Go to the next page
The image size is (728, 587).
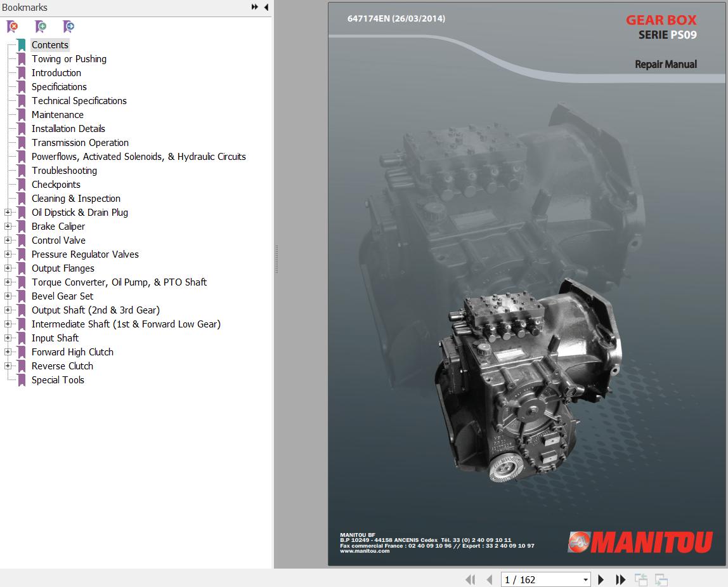(601, 579)
